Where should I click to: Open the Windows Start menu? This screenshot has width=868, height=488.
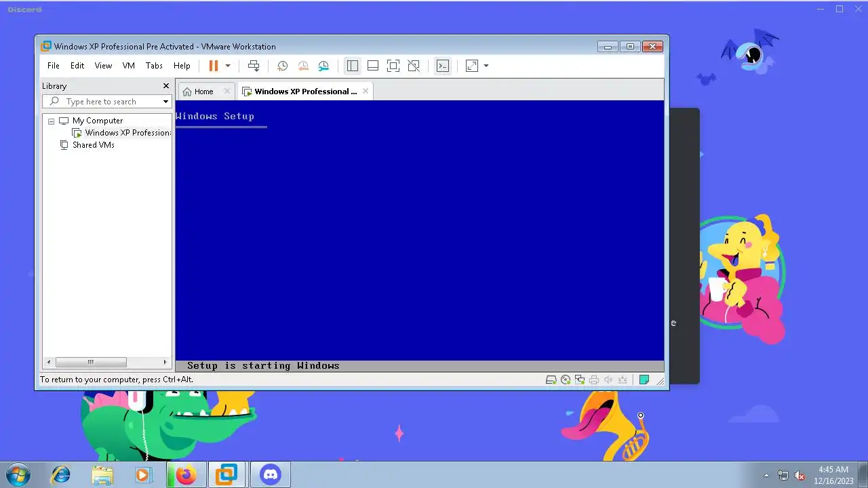point(18,474)
